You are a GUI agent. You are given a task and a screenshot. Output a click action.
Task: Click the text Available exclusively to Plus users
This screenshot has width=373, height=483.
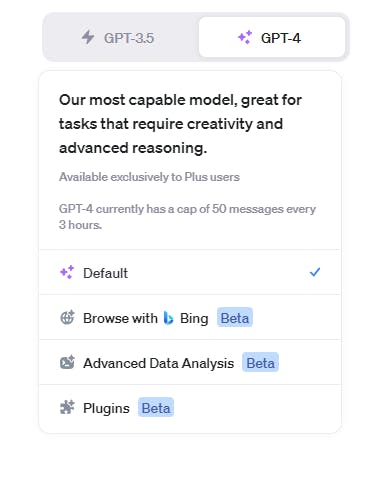149,177
